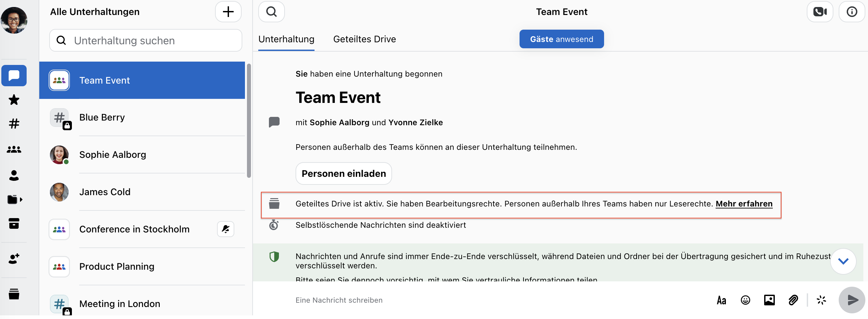Viewport: 868px width, 319px height.
Task: Select Team Event conversation
Action: coord(142,80)
